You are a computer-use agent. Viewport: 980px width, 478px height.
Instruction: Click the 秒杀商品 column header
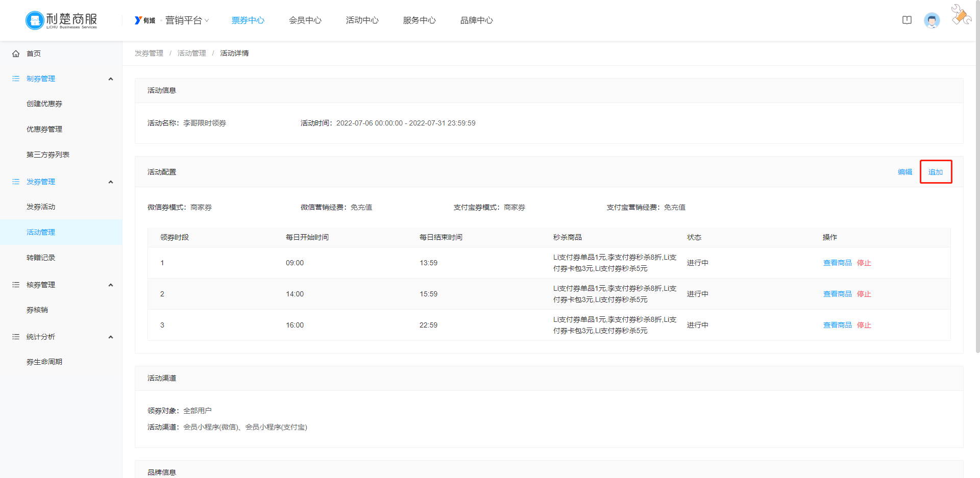point(568,237)
